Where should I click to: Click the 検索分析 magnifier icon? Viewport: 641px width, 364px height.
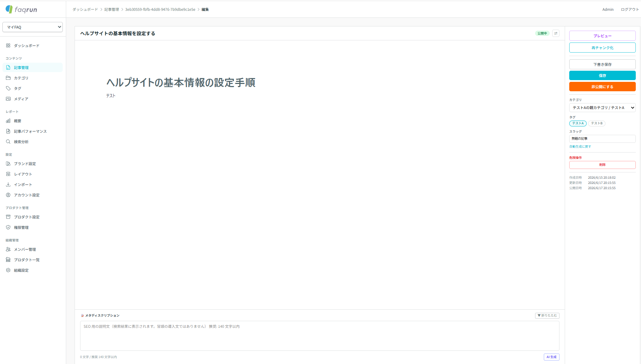(8, 142)
